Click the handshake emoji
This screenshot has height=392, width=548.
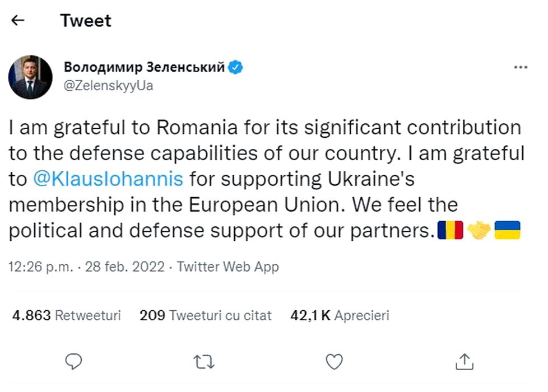(x=479, y=230)
